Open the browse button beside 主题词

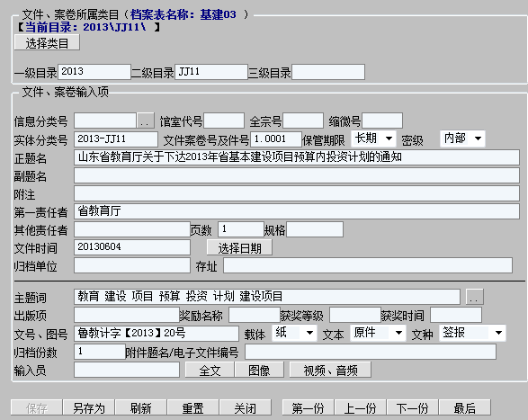(x=474, y=297)
